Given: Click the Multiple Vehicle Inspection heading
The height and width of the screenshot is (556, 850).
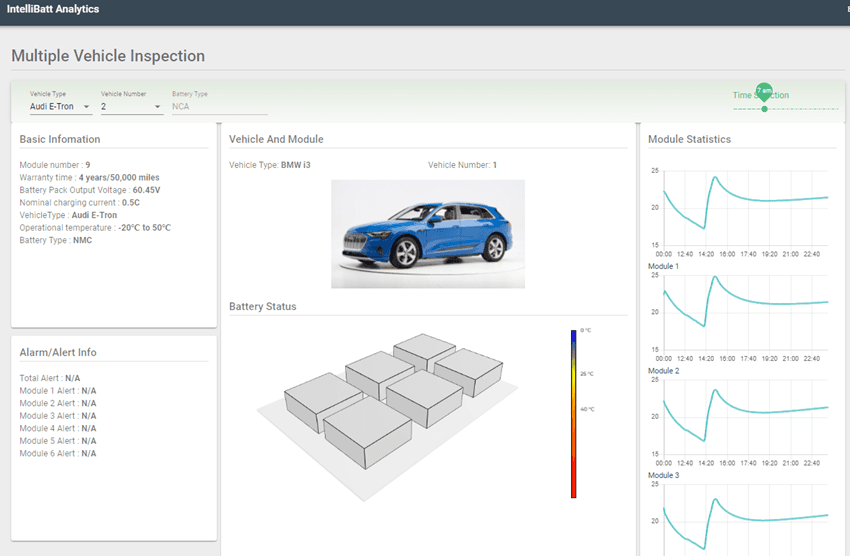Looking at the screenshot, I should (x=108, y=56).
